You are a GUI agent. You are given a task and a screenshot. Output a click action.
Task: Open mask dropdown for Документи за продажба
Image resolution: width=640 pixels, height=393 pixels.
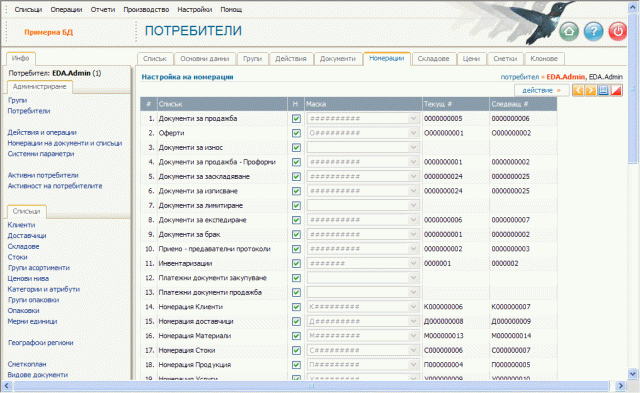click(413, 119)
